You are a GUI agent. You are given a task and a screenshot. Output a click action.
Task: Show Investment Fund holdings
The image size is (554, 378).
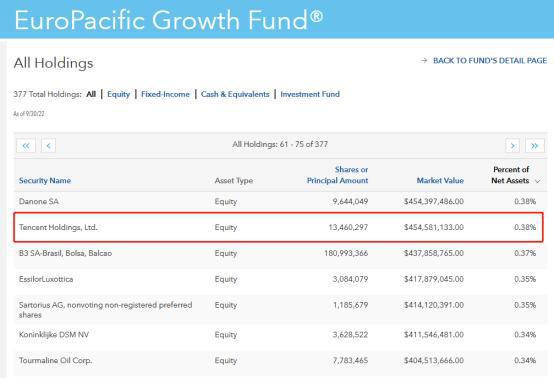click(310, 94)
